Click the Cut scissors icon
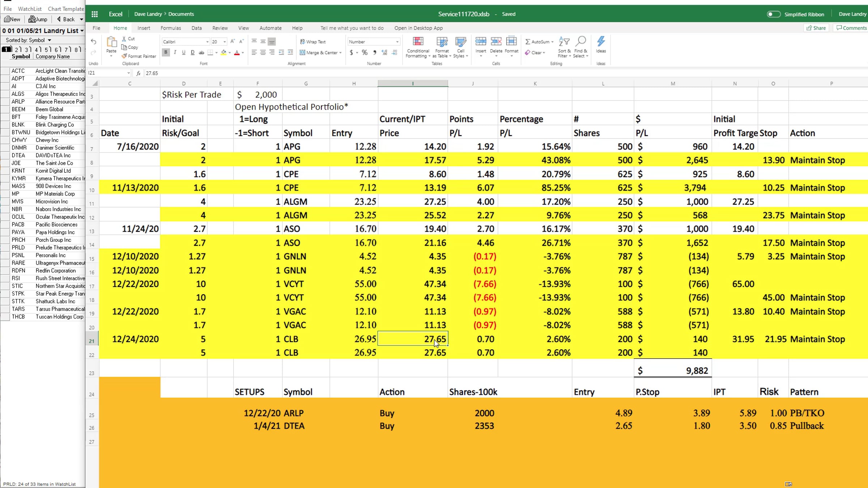 pyautogui.click(x=124, y=39)
